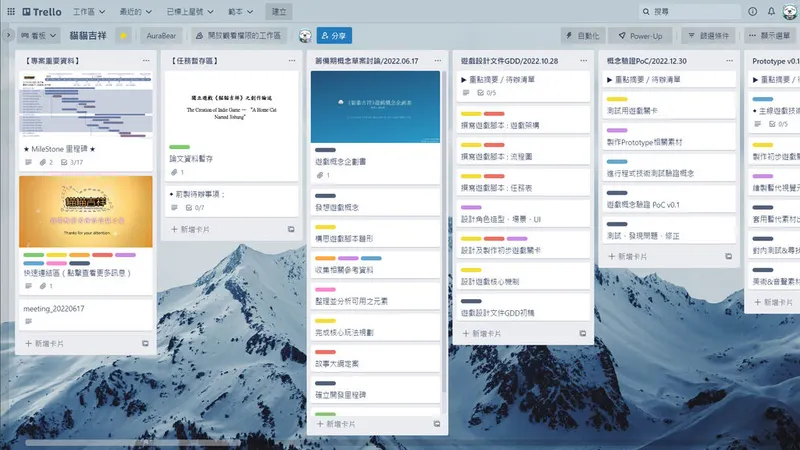800x450 pixels.
Task: Open the 已標上星號 dropdown menu
Action: [x=190, y=11]
